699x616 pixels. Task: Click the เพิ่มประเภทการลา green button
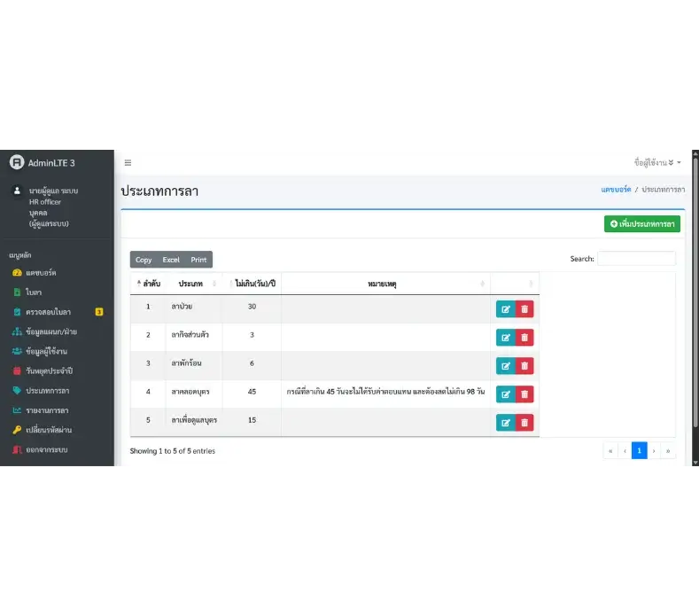pos(642,224)
